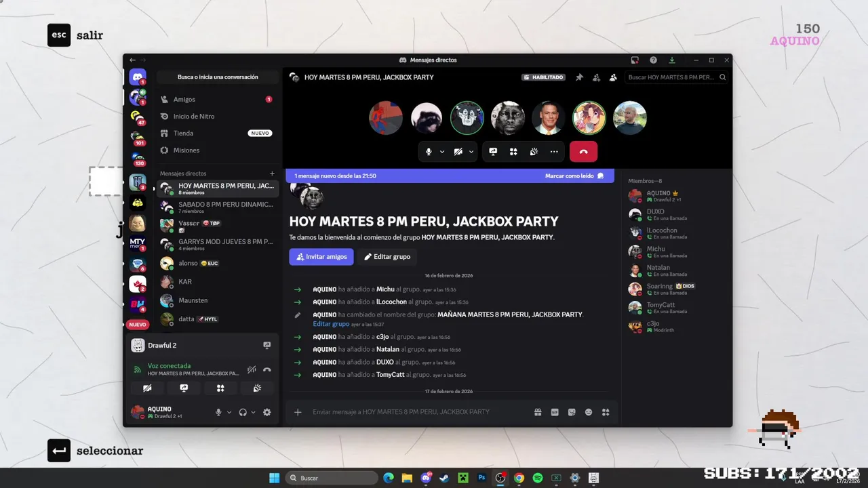Open the GARRYS MOD JUEVES group chat
Screen dimensions: 868x488
(217, 245)
